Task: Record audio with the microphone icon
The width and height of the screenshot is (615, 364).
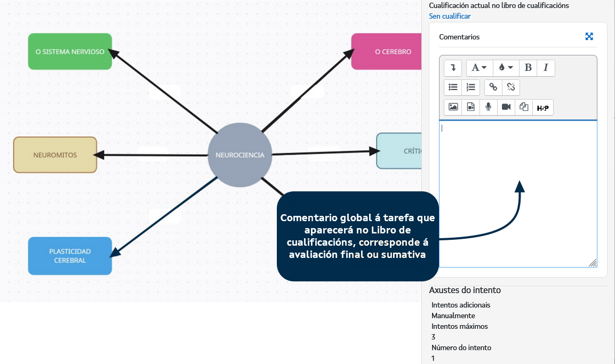Action: tap(488, 107)
